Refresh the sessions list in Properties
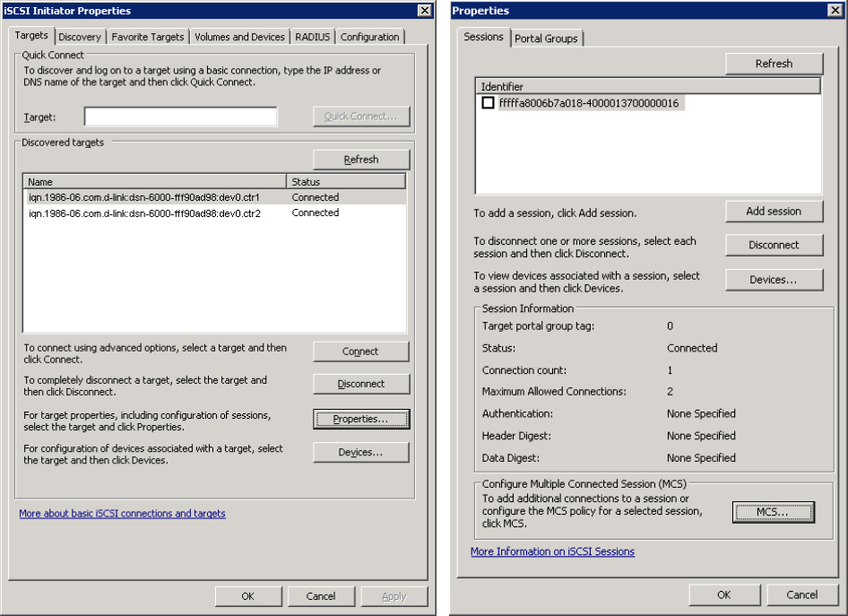This screenshot has width=848, height=616. pyautogui.click(x=774, y=64)
